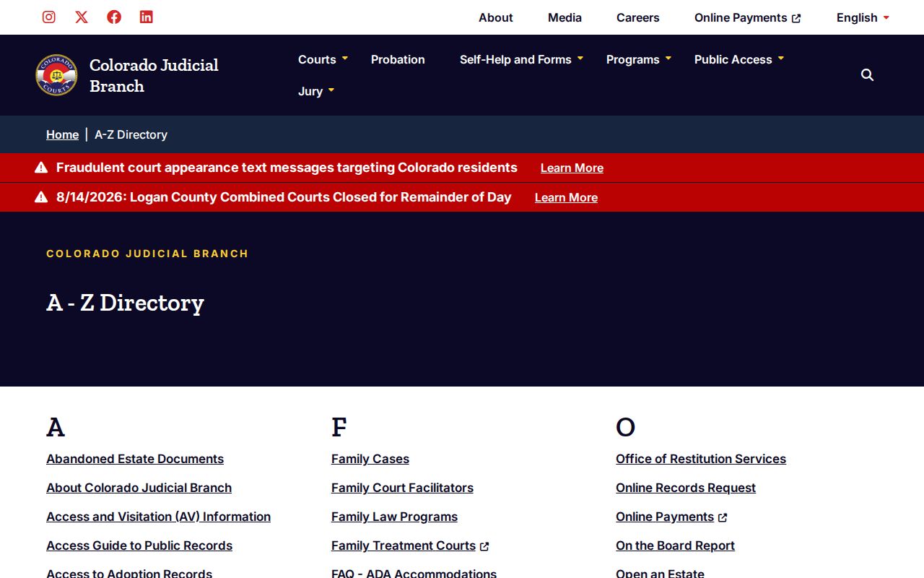This screenshot has height=578, width=924.
Task: Click the A-Z Directory breadcrumb text
Action: [131, 134]
